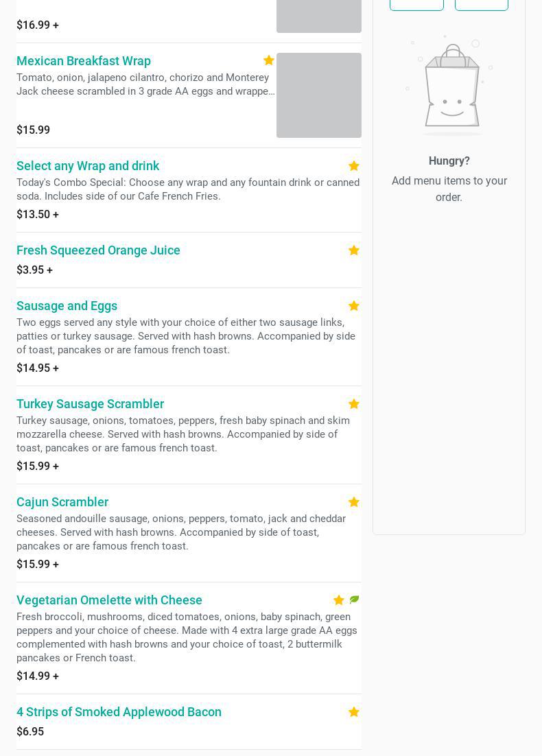Viewport: 542px width, 756px height.
Task: Select Vegetarian Omelette with Cheese
Action: point(109,600)
